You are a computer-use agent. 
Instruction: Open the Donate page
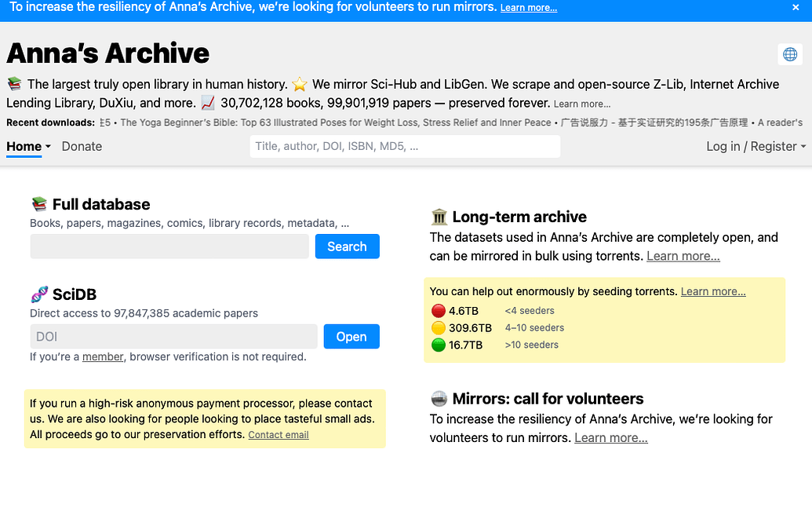[82, 147]
